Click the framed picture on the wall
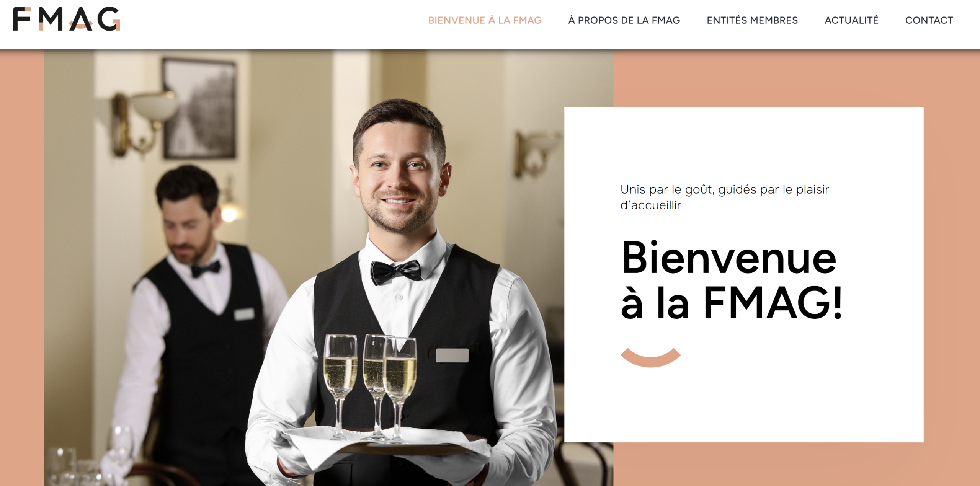 [x=199, y=109]
